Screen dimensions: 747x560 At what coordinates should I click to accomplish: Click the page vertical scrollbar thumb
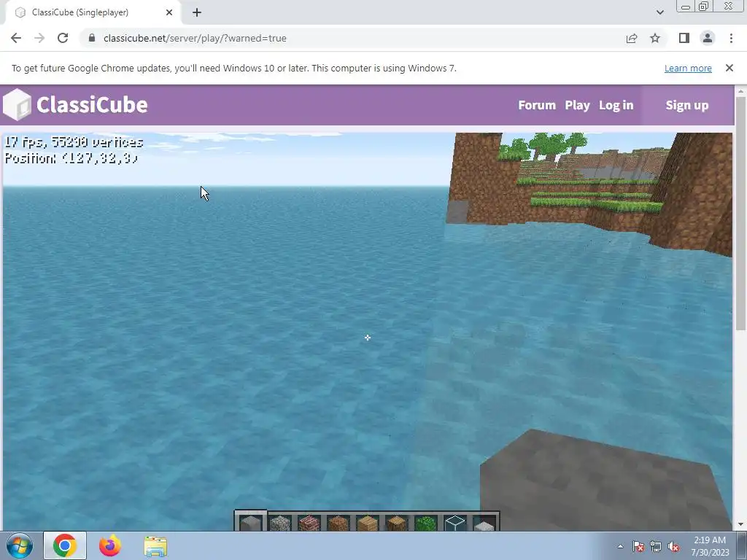tap(740, 213)
